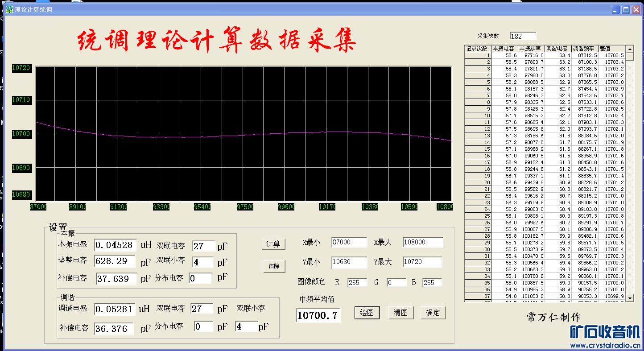Image resolution: width=644 pixels, height=351 pixels.
Task: Click the 本振 分布电容 field showing 0
Action: [200, 278]
